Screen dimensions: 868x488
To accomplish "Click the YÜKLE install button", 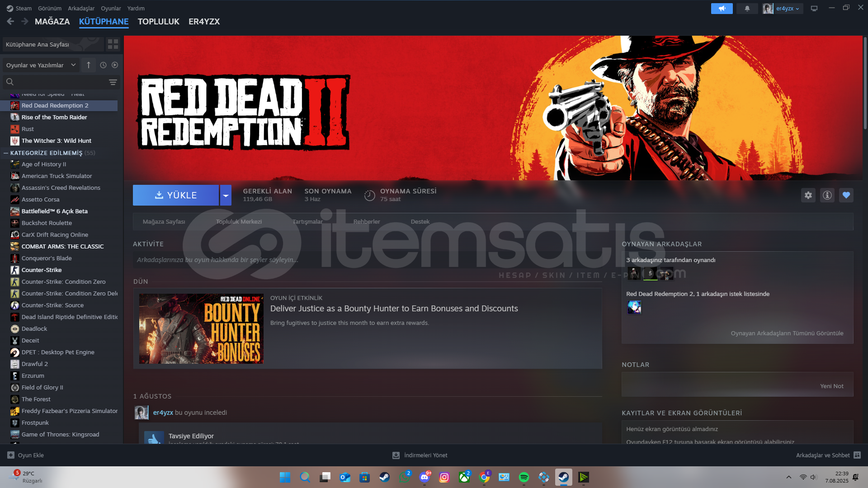I will (x=176, y=195).
